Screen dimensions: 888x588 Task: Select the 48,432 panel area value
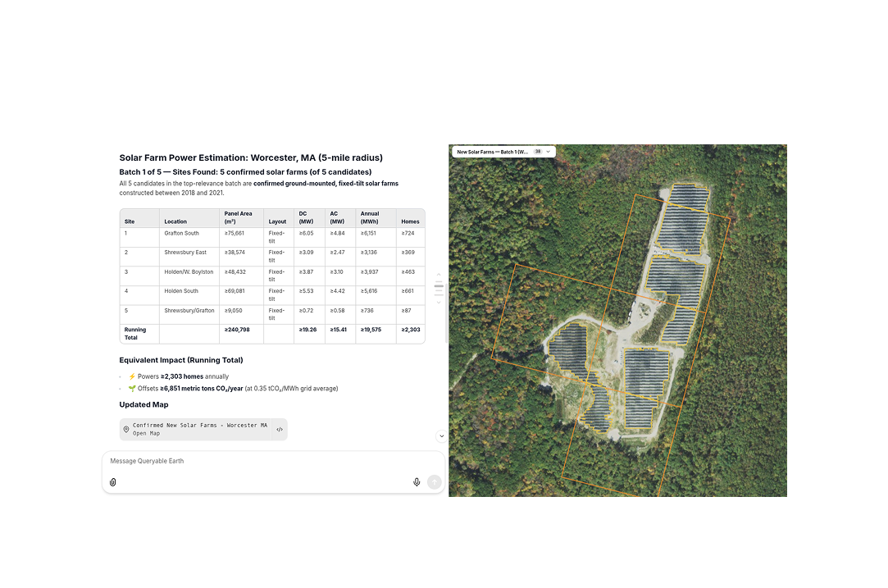pyautogui.click(x=235, y=272)
